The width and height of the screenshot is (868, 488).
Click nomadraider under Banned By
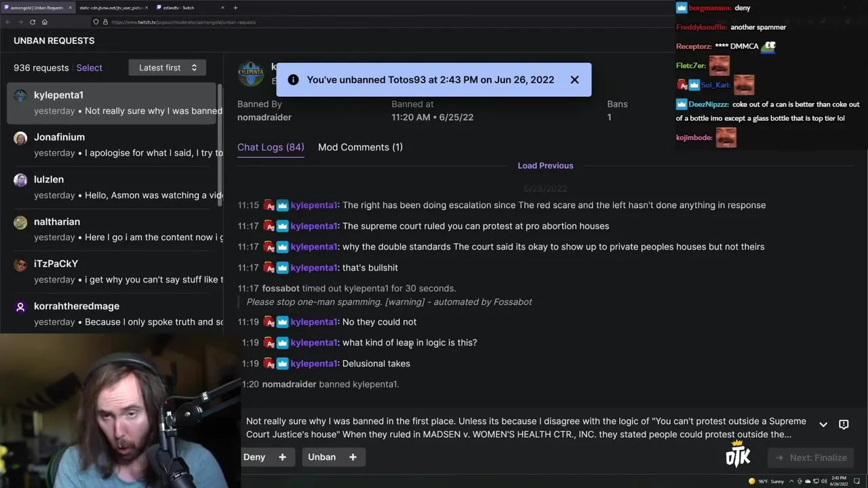coord(264,117)
